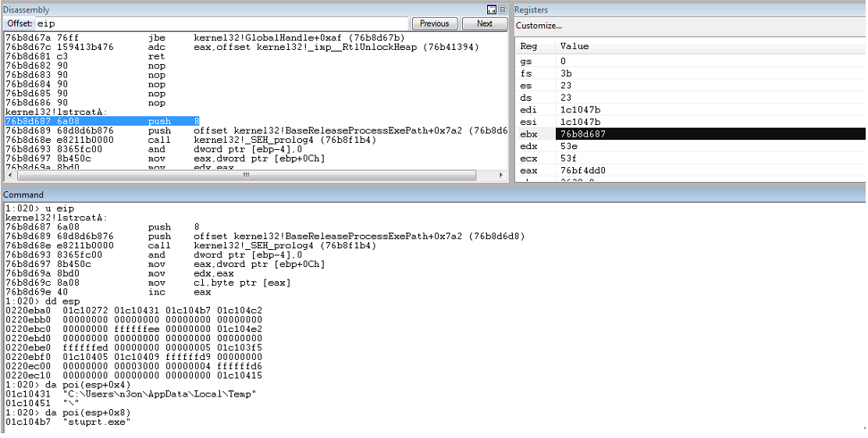Click the adc line at 76b8d67c
Viewport: 868px width, 438px height.
click(x=242, y=47)
